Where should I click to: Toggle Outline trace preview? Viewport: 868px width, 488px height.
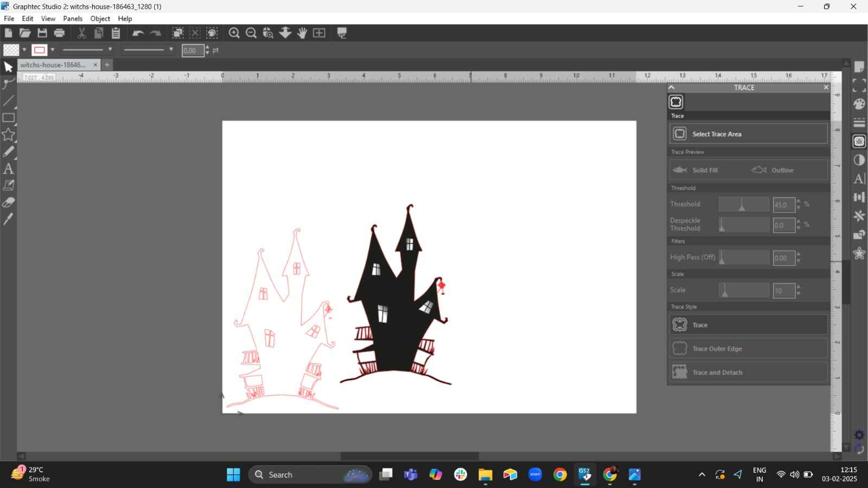point(773,170)
